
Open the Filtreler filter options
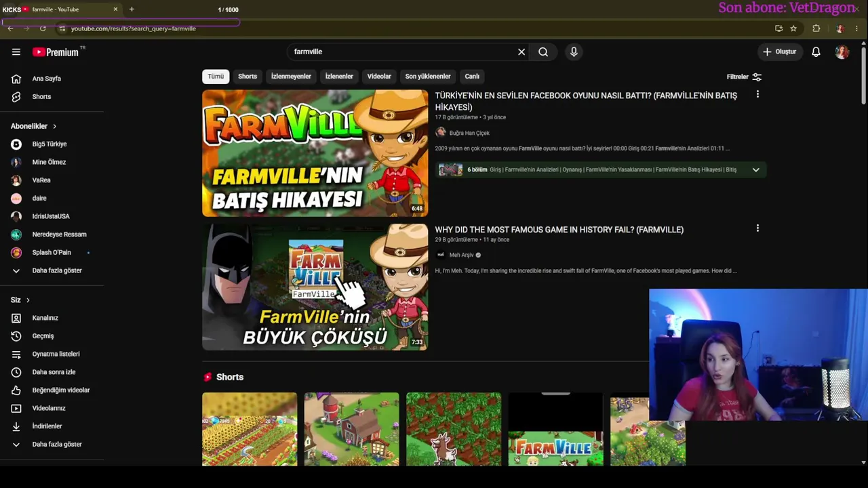tap(744, 77)
